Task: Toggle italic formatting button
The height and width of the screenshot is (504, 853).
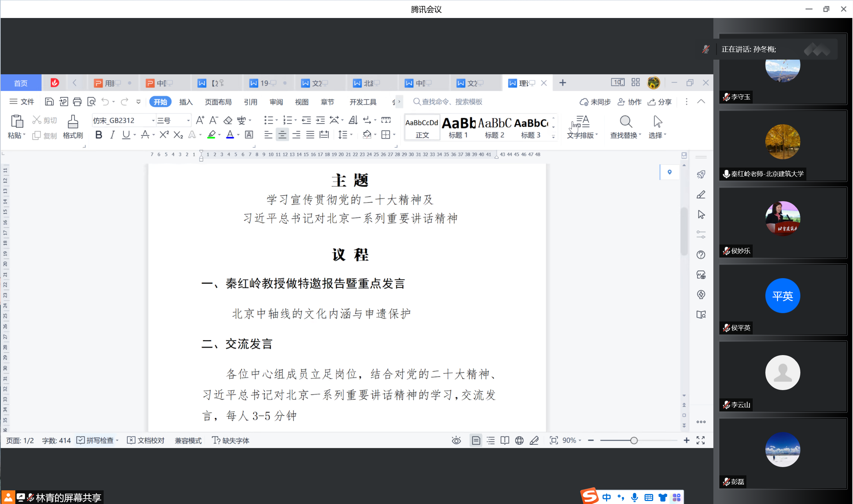Action: point(112,135)
